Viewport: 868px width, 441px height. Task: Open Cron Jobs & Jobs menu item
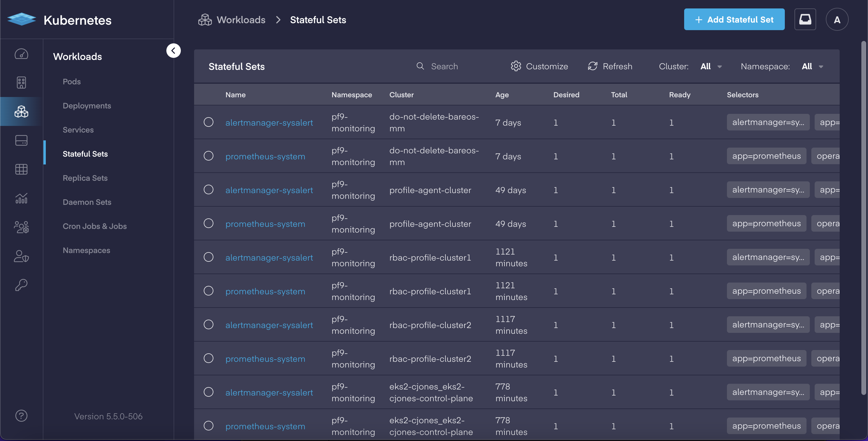[x=95, y=226]
